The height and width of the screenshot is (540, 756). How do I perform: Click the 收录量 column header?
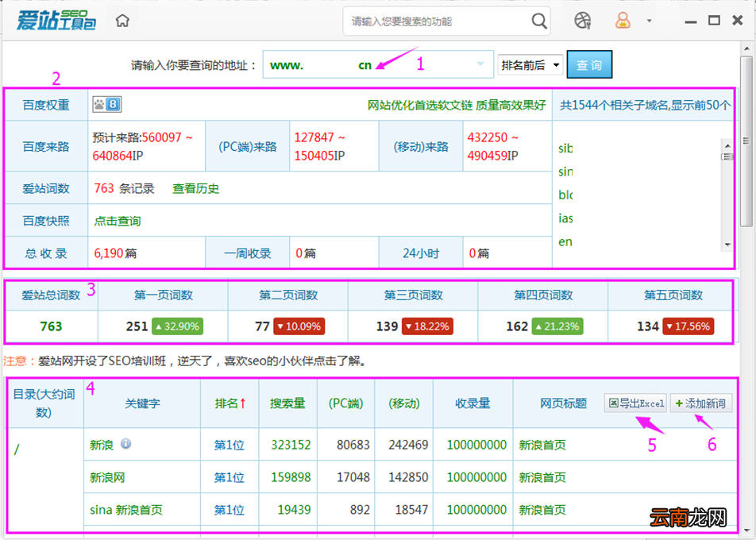tap(472, 403)
